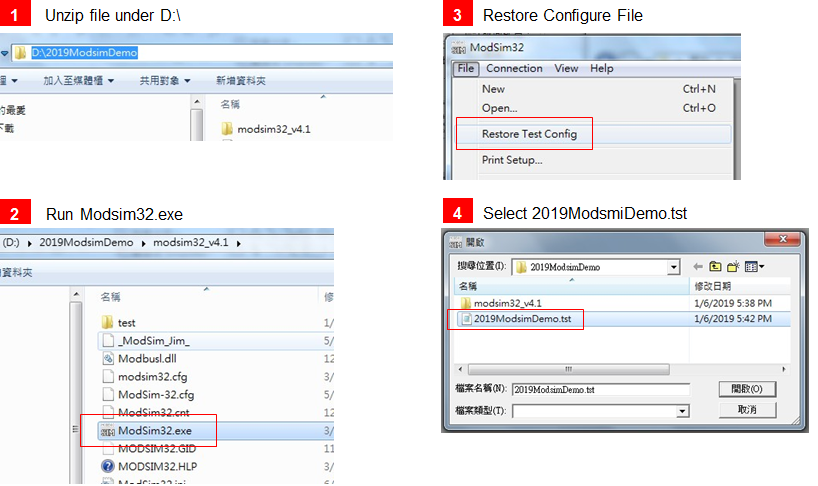Select the test folder icon
818x486 pixels.
[107, 322]
